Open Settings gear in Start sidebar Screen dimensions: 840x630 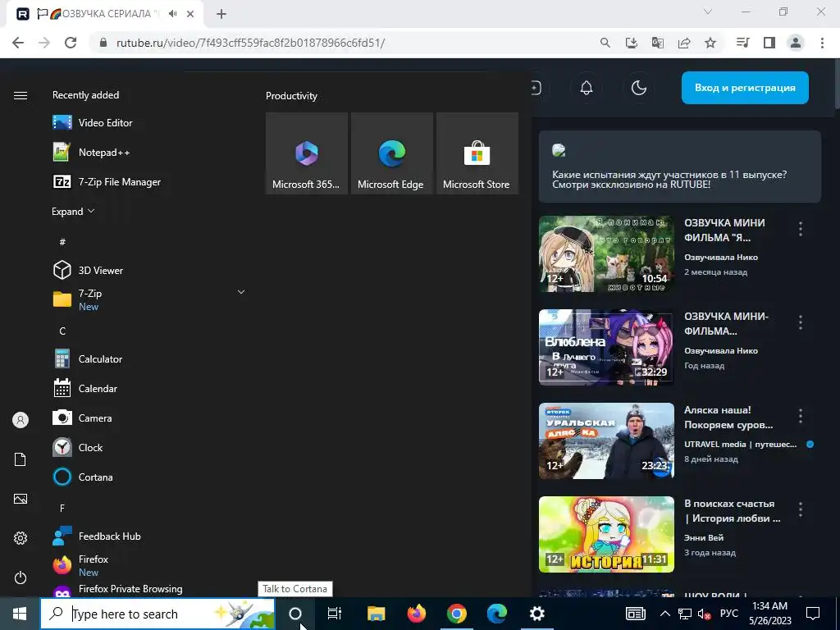pyautogui.click(x=21, y=538)
